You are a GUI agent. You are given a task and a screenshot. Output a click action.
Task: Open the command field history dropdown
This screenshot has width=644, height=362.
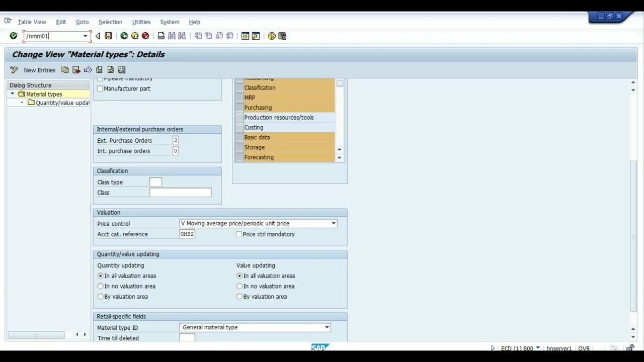tap(85, 36)
